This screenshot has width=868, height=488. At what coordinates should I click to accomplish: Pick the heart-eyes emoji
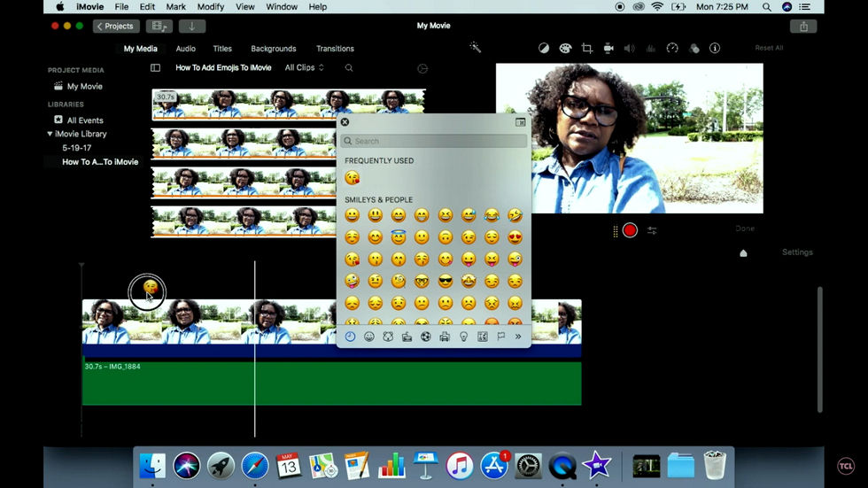point(515,236)
